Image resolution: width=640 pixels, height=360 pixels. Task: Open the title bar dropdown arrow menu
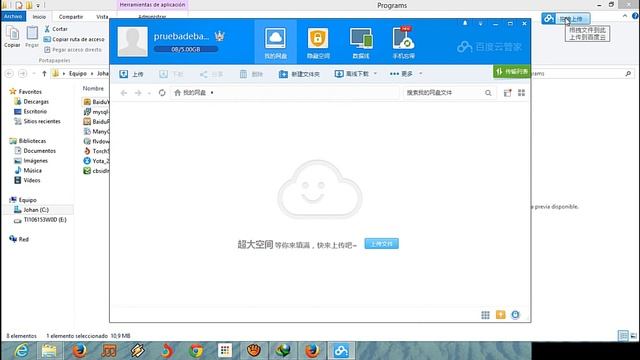click(x=480, y=24)
